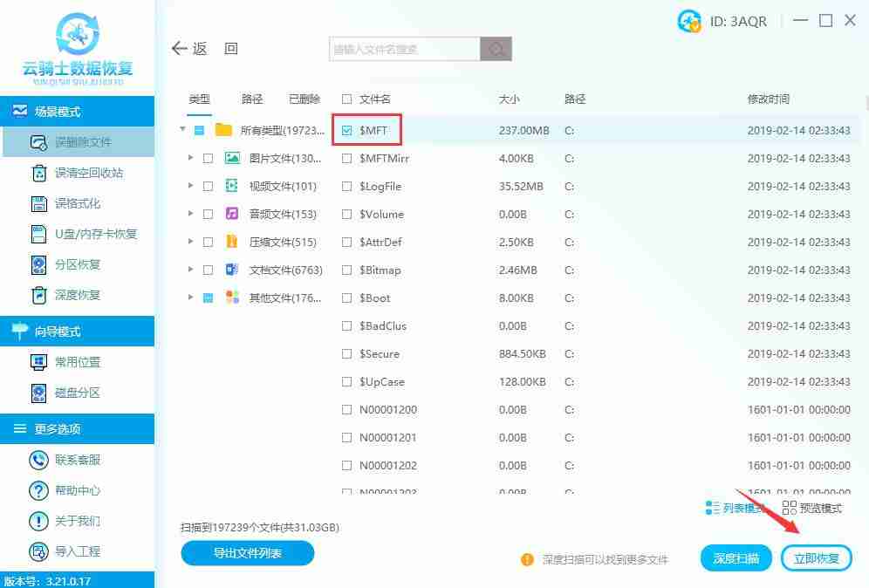Toggle the 文件名 select-all header checkbox
This screenshot has width=869, height=588.
347,99
